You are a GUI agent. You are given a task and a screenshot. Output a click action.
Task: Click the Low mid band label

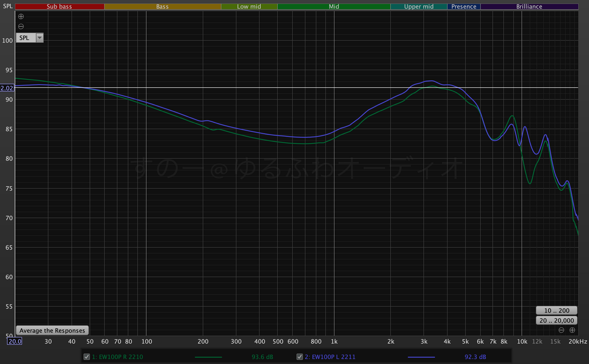click(x=249, y=7)
